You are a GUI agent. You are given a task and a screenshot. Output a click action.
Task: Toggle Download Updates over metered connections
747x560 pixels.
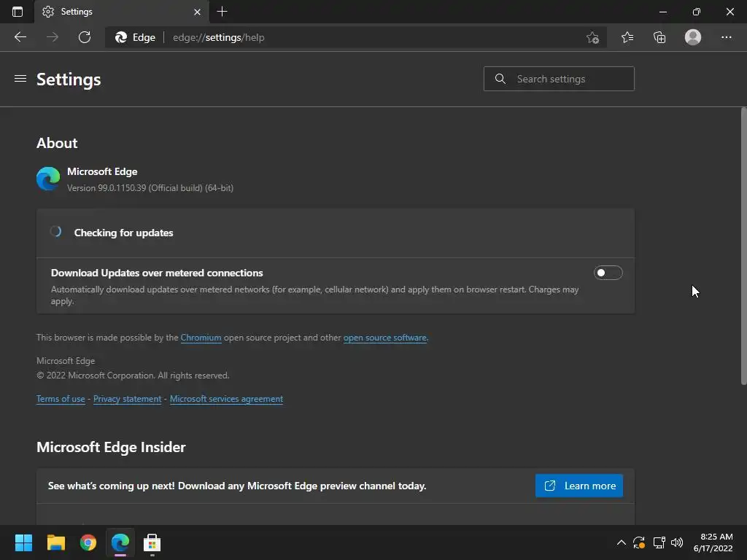coord(608,273)
